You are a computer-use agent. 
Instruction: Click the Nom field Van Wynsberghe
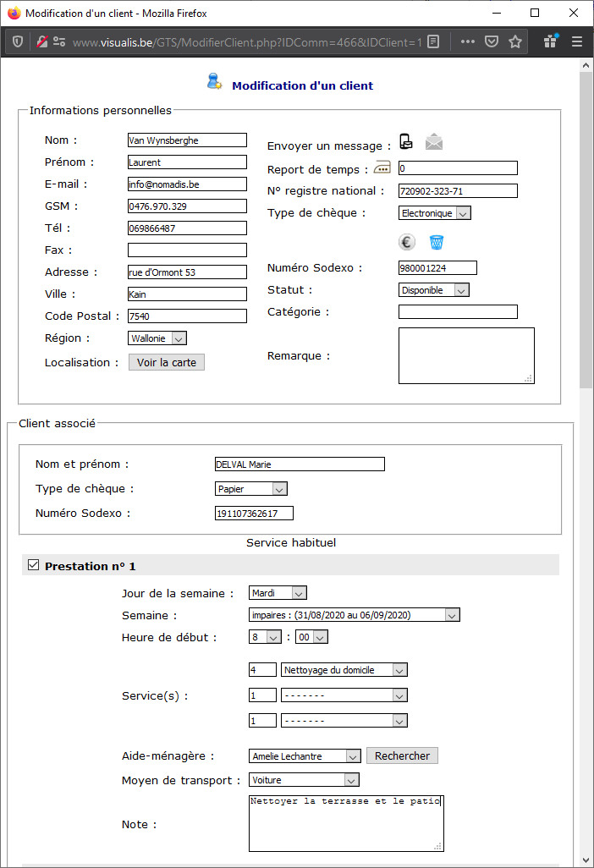187,140
